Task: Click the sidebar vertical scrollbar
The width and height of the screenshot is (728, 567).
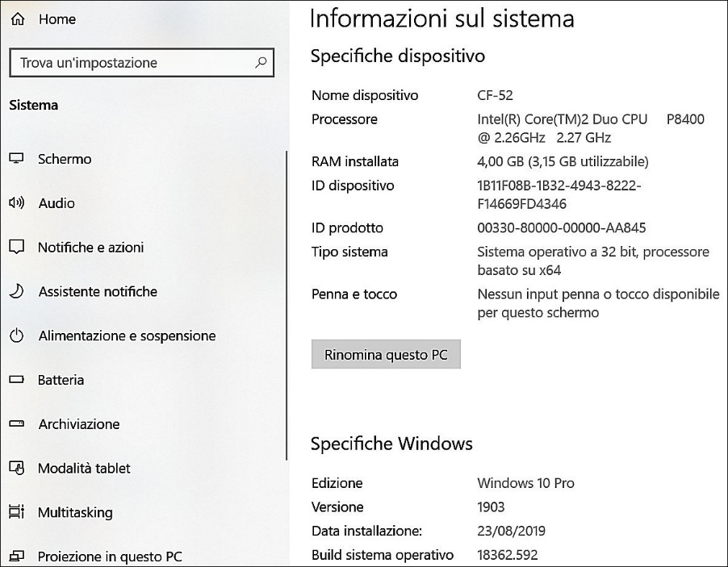Action: click(x=287, y=306)
